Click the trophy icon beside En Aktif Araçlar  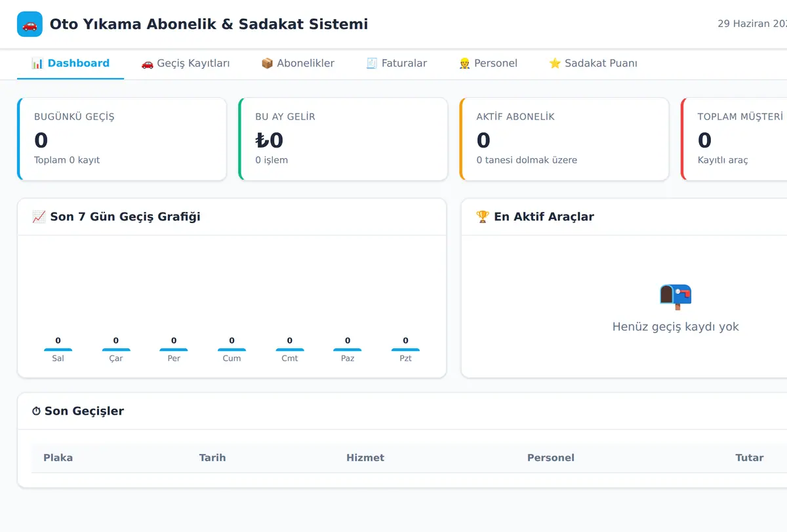[x=483, y=216]
